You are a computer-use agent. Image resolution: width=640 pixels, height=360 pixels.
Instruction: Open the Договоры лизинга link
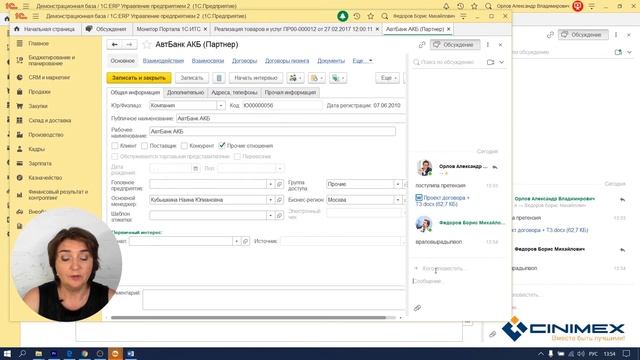287,61
